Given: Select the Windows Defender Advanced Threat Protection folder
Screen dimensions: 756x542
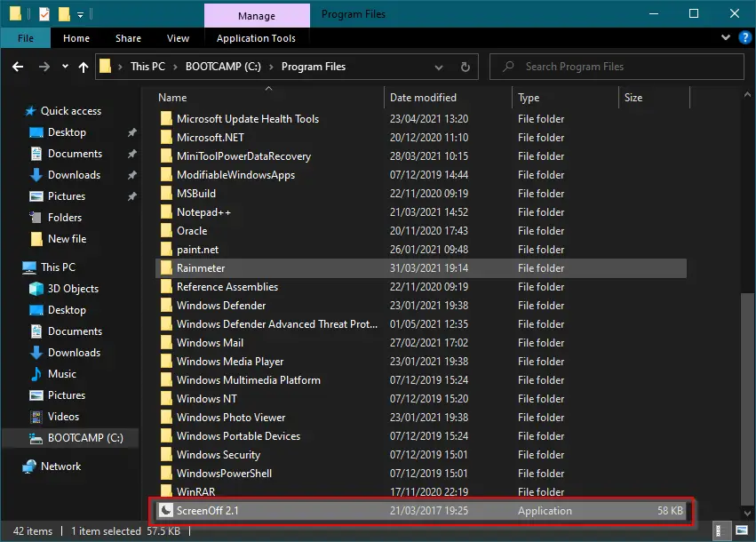Looking at the screenshot, I should coord(421,324).
